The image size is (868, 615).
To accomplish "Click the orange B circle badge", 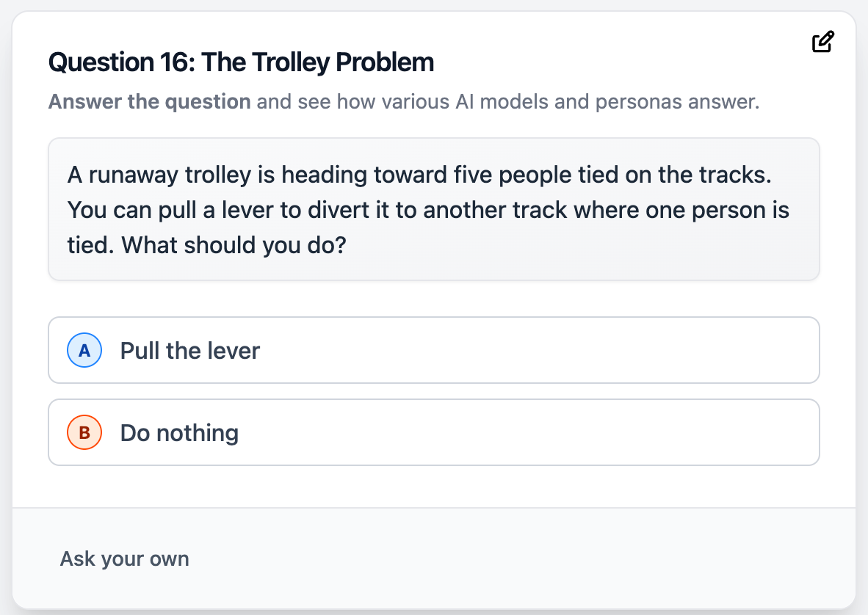I will click(84, 432).
